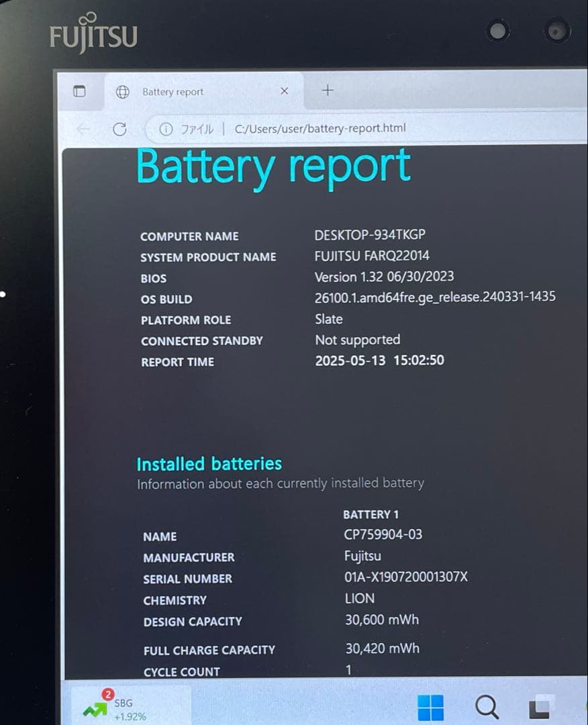Select the CONNECTED STANDBY label
This screenshot has height=725, width=588.
click(201, 341)
